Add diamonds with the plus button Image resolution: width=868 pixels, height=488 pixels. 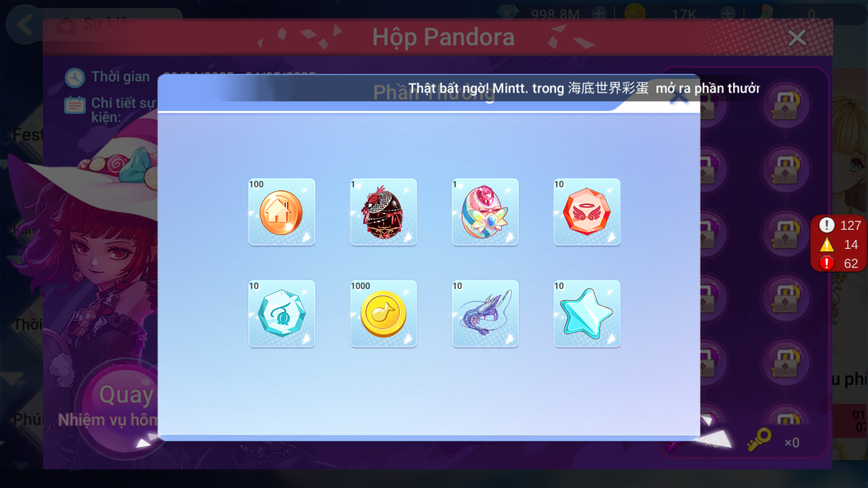[x=599, y=14]
